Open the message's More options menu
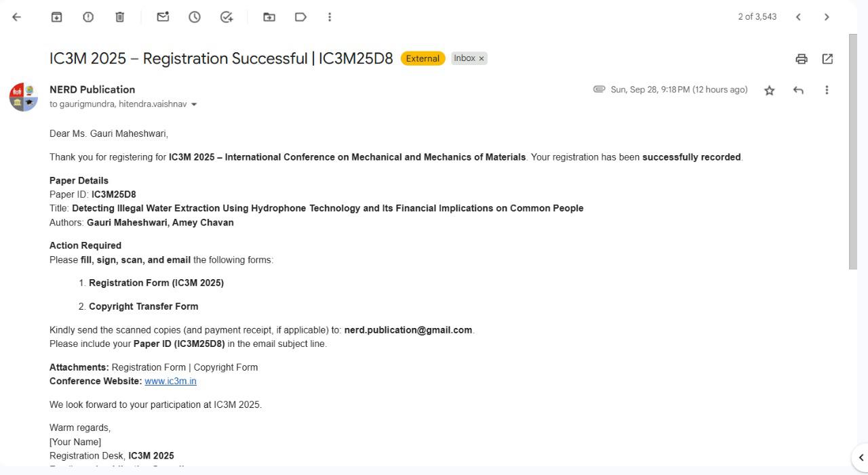Image resolution: width=868 pixels, height=475 pixels. (827, 90)
